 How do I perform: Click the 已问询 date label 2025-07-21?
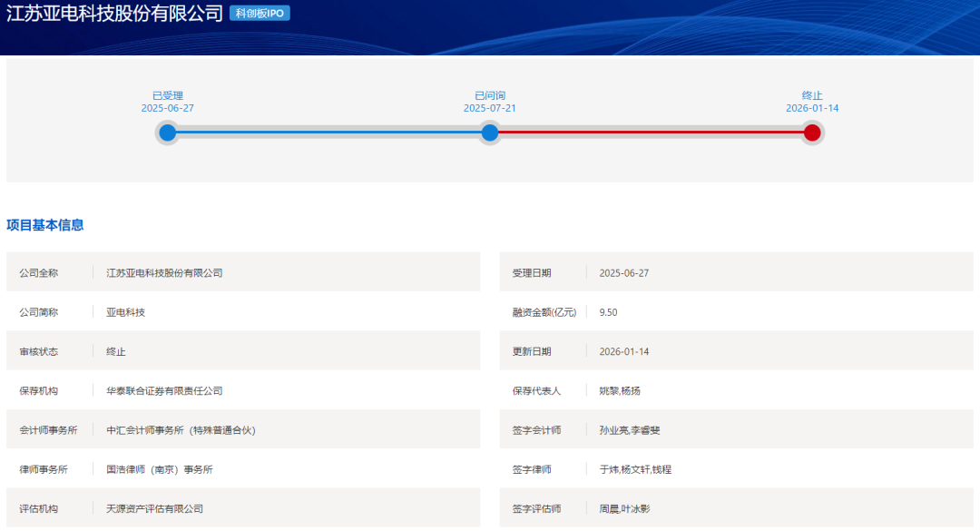point(490,108)
